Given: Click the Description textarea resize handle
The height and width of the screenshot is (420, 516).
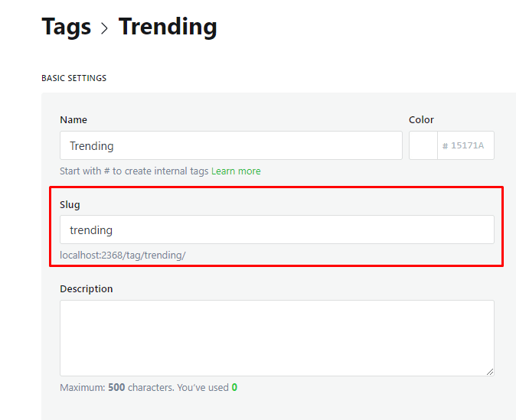Looking at the screenshot, I should tap(489, 371).
